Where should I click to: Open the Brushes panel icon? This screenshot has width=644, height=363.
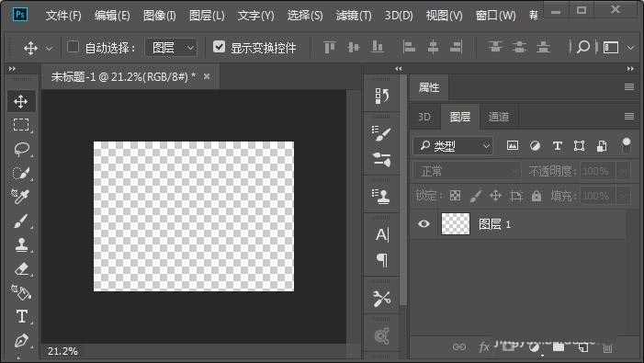[382, 159]
